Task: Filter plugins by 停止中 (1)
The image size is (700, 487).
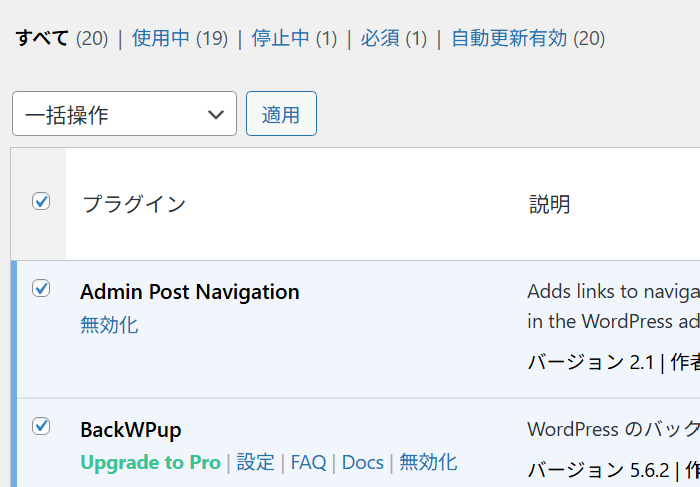Action: [x=294, y=39]
